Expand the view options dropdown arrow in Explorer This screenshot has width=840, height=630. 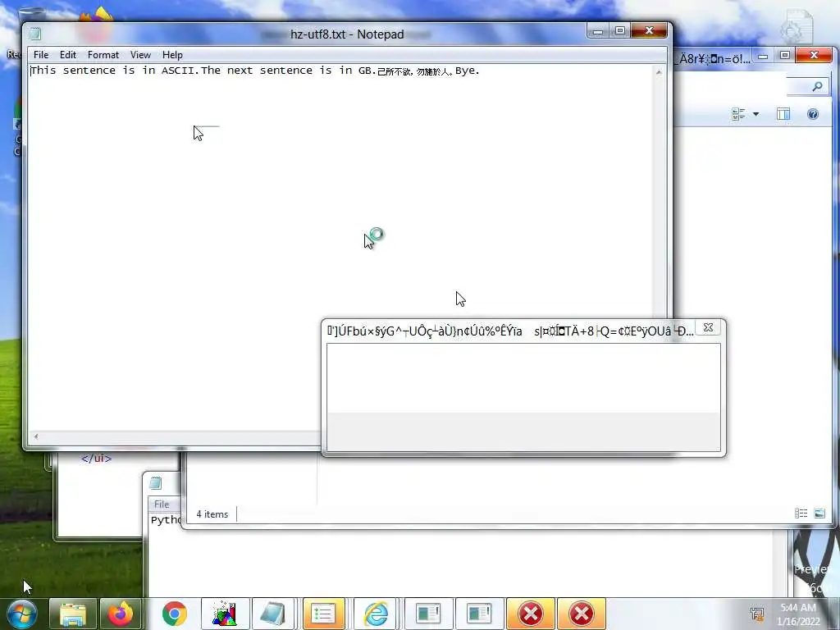pos(756,114)
